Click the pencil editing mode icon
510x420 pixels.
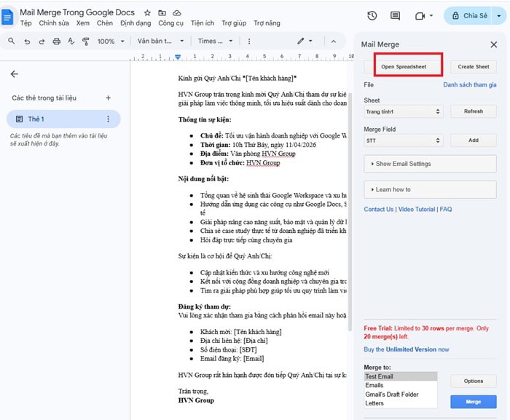pos(301,41)
